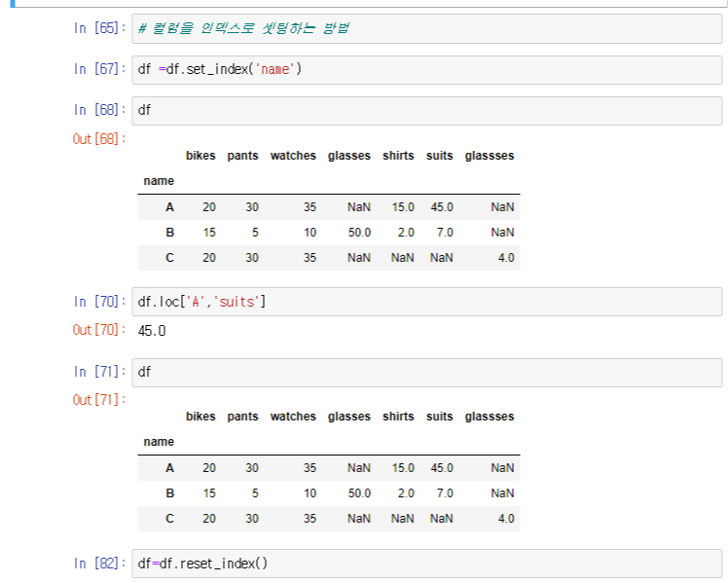Click 'name' index label in Out[71] table
Screen dimensions: 728x583
point(159,442)
